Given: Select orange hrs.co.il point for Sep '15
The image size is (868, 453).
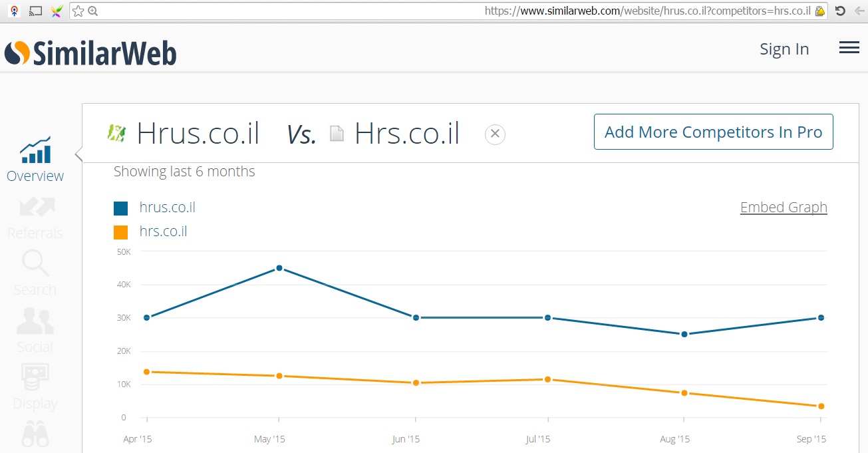Looking at the screenshot, I should pyautogui.click(x=821, y=406).
